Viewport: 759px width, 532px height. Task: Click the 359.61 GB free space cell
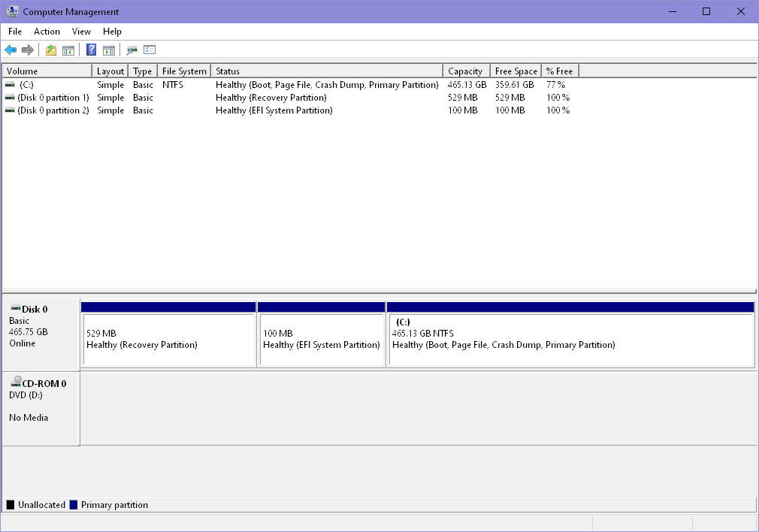[x=514, y=85]
